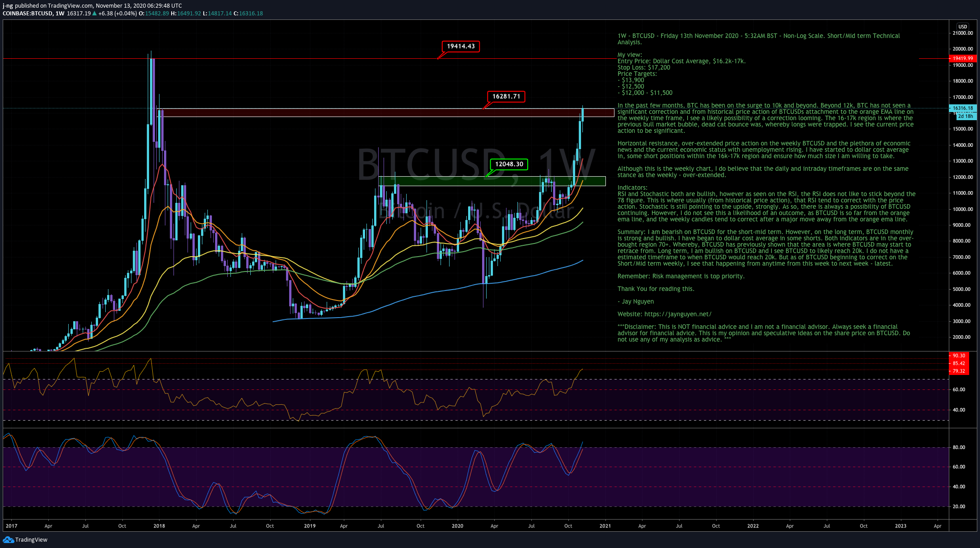
Task: Click the 2017 label on time axis
Action: (11, 526)
